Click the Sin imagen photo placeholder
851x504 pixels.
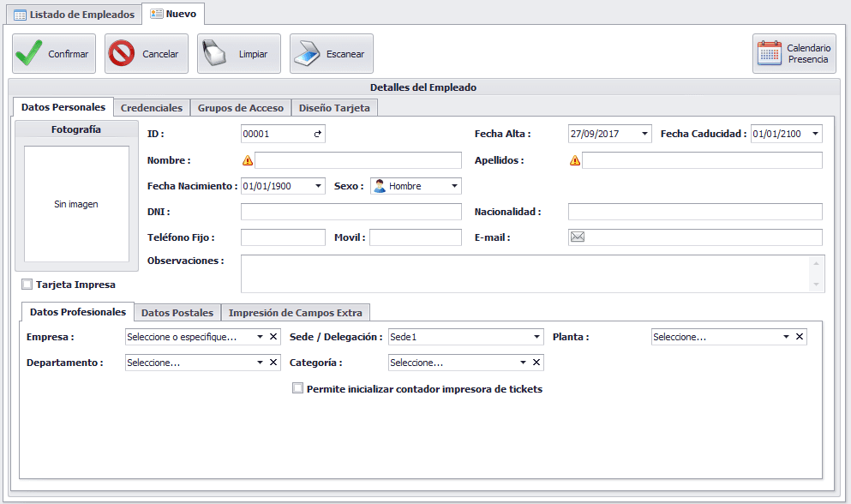(76, 204)
